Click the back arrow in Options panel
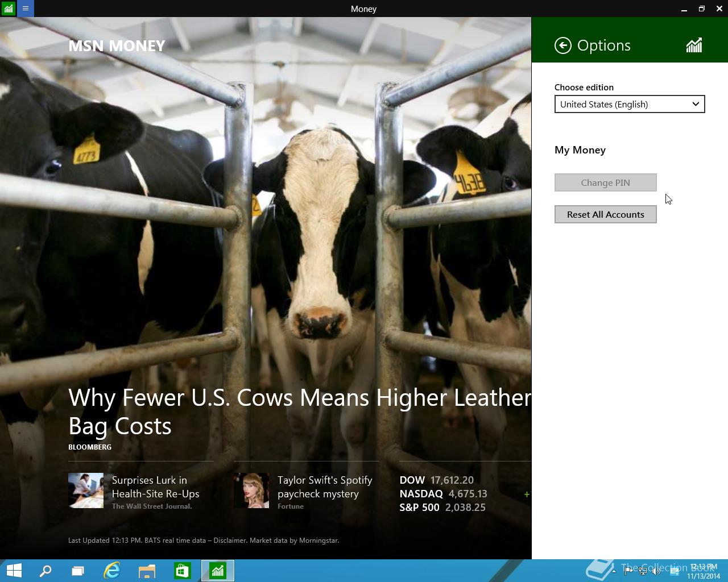Viewport: 728px width, 582px height. (x=562, y=45)
